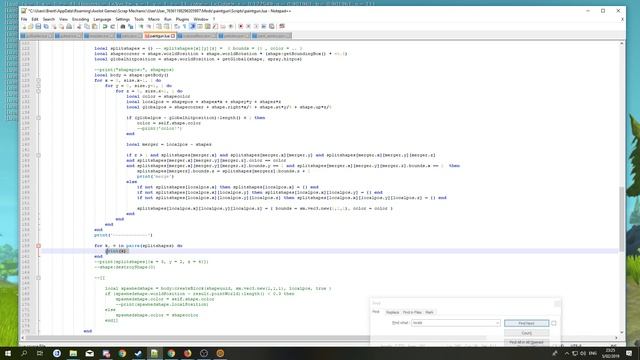Click the vertical scrollbar thumb in editor

point(622,219)
